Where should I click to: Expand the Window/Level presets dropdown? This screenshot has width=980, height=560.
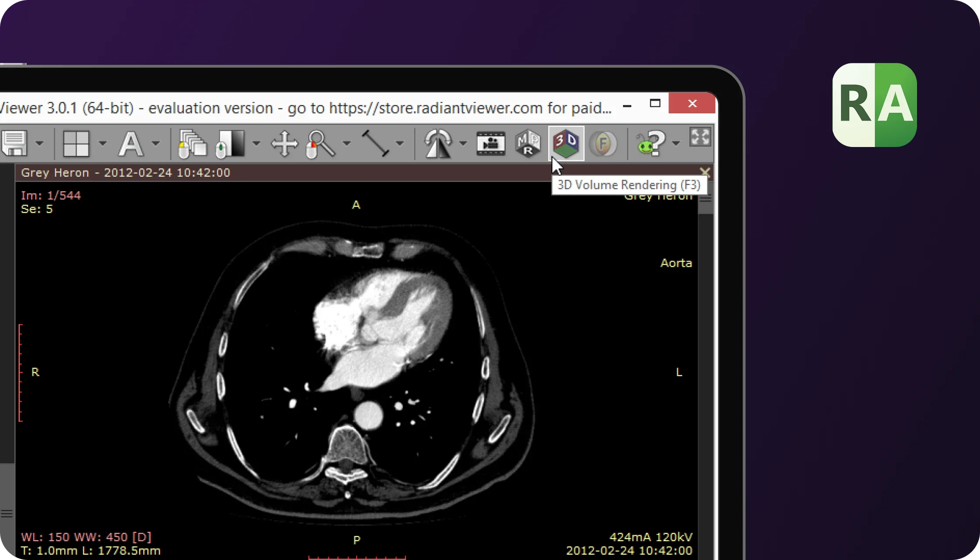pyautogui.click(x=256, y=143)
